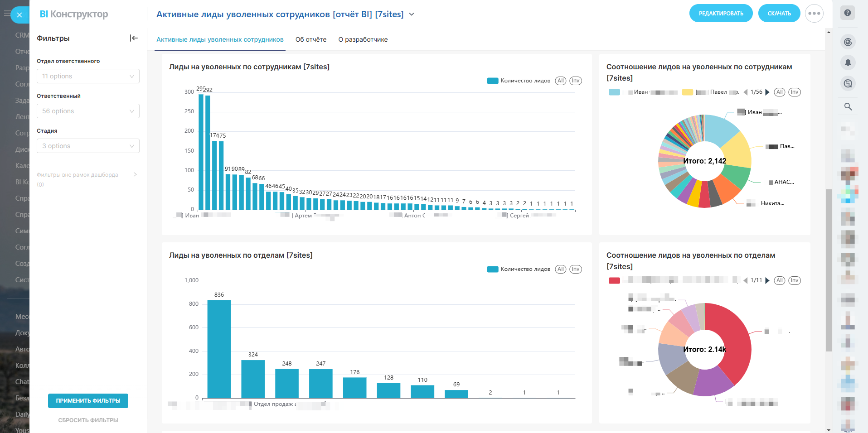Open the Стадия filter dropdown
This screenshot has height=433, width=868.
coord(88,146)
